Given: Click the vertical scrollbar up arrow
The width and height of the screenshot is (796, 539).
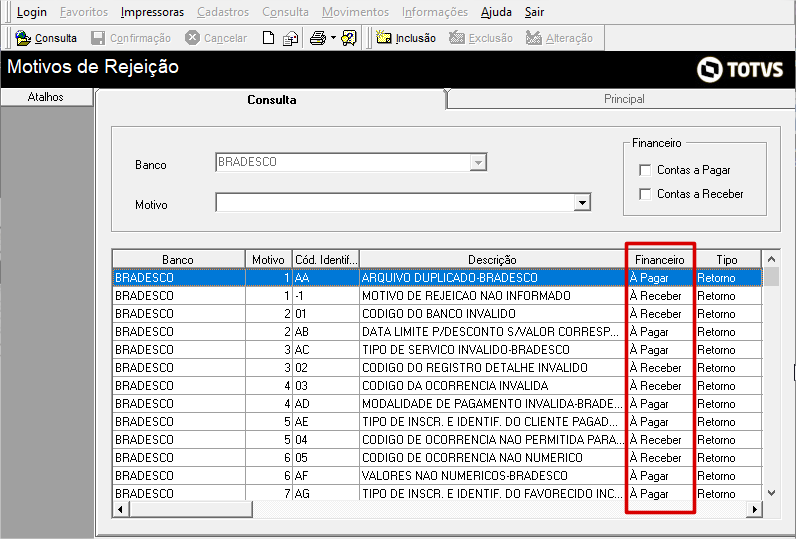Looking at the screenshot, I should pos(772,259).
